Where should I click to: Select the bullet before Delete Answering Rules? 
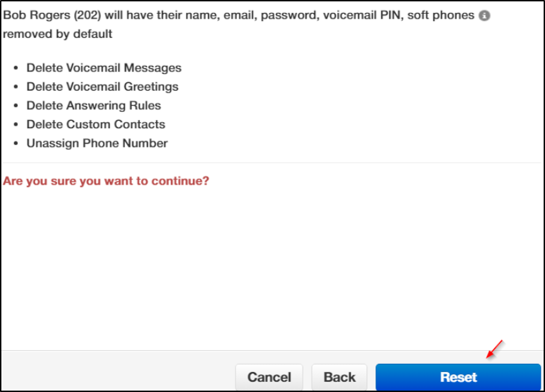[x=16, y=106]
